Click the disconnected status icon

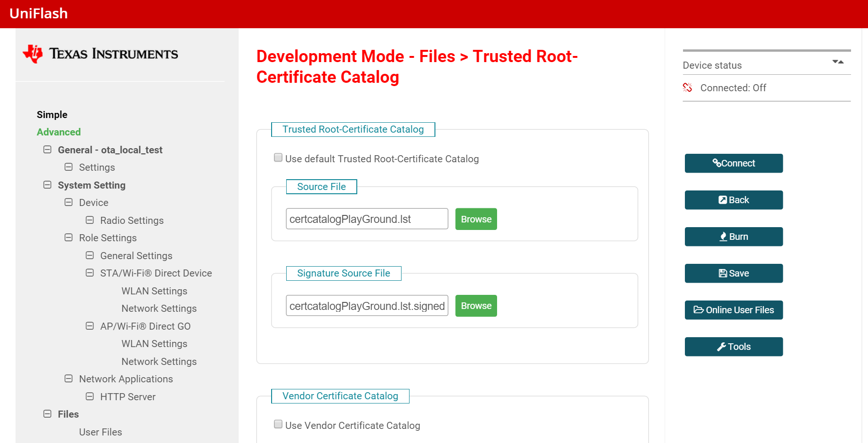tap(687, 87)
